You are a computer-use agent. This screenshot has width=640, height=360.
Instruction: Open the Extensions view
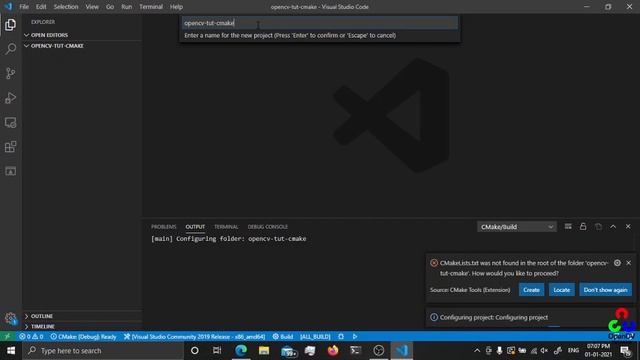(11, 147)
